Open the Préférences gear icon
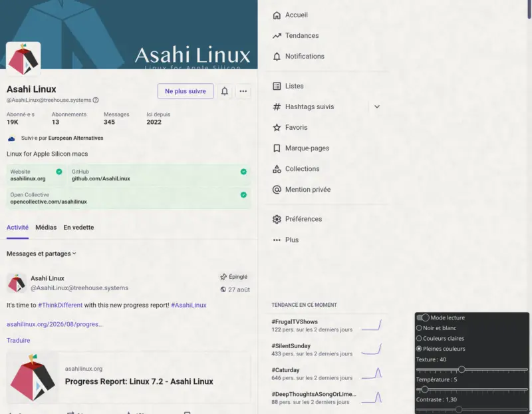Image resolution: width=532 pixels, height=414 pixels. [x=277, y=219]
